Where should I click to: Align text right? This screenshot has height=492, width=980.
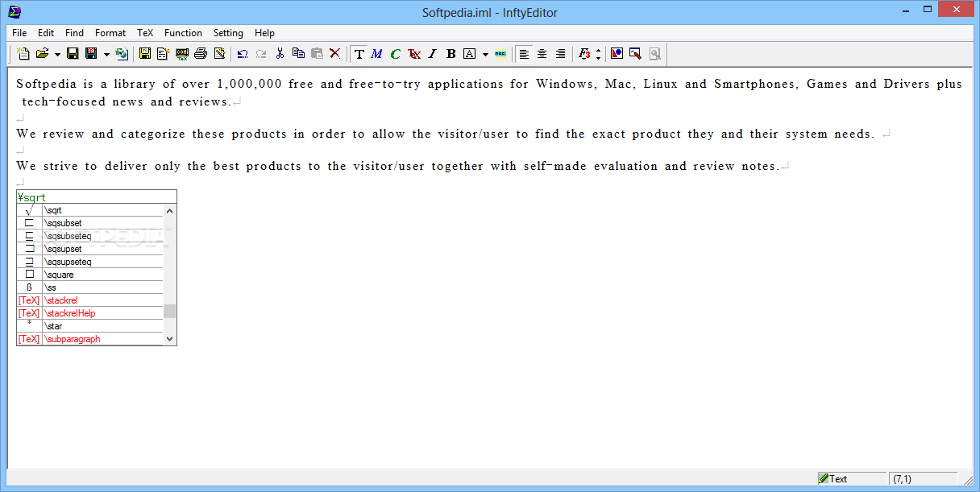click(560, 54)
